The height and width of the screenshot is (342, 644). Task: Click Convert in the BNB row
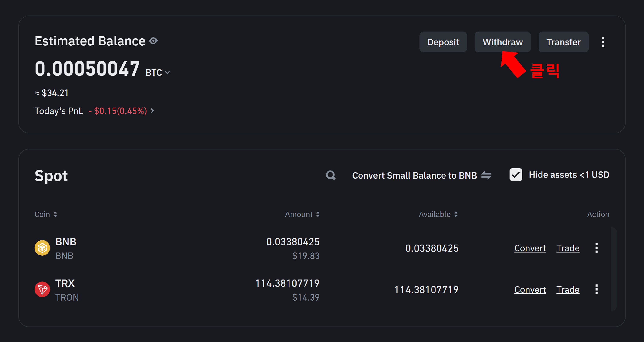[530, 248]
